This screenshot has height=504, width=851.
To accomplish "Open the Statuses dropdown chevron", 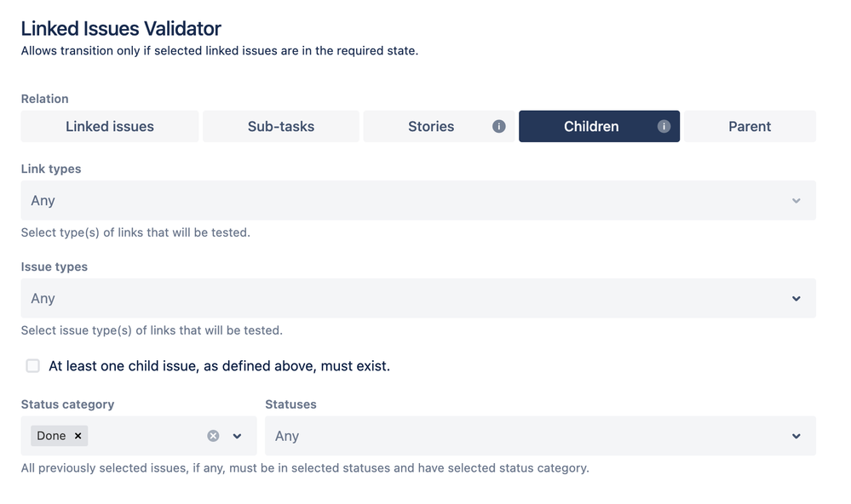I will (x=796, y=436).
